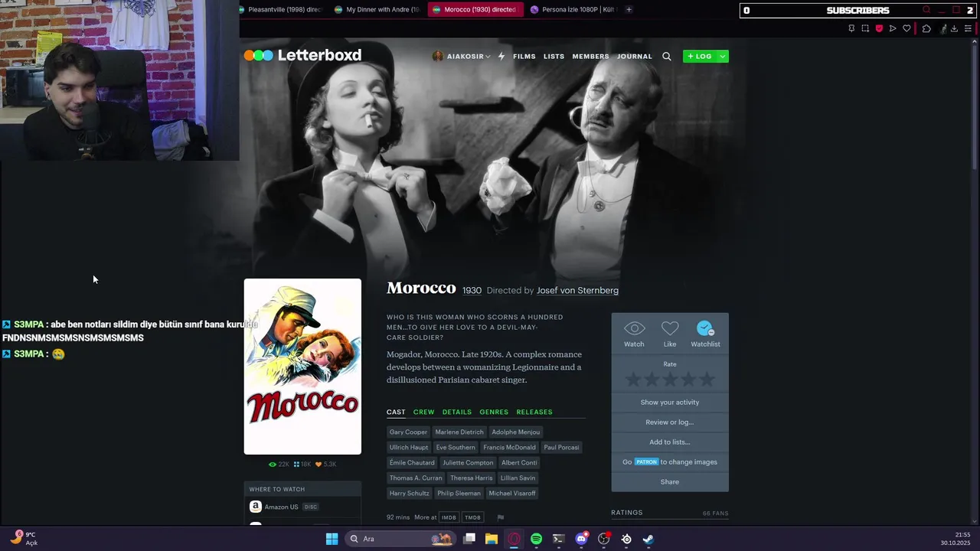
Task: Open Paul Porcasi cast member
Action: [561, 447]
